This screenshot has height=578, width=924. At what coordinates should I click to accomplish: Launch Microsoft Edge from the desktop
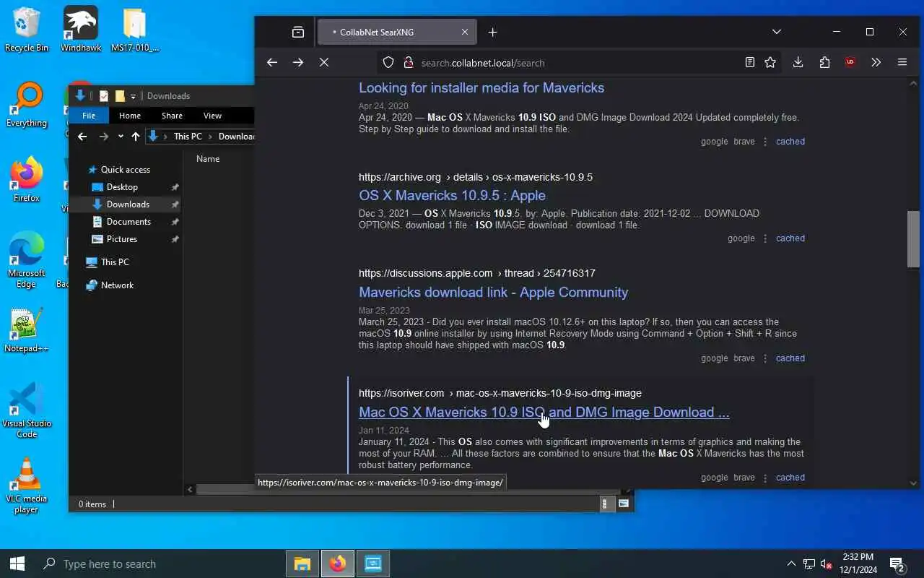pyautogui.click(x=26, y=260)
